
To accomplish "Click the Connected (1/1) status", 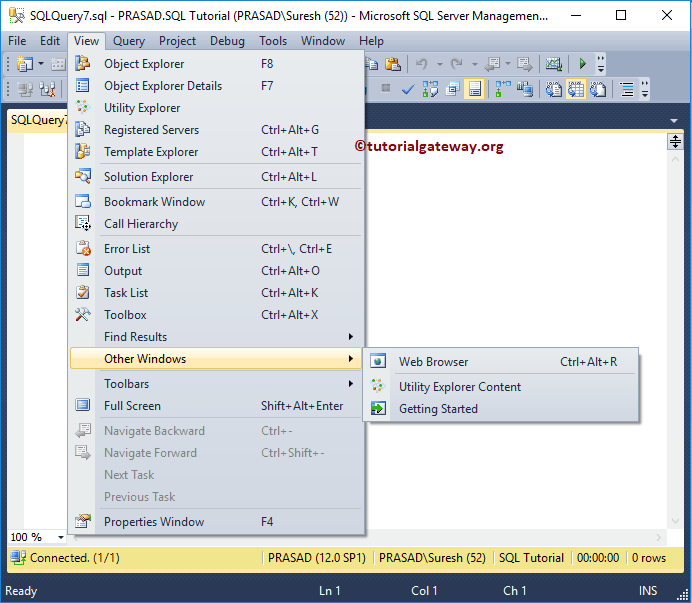I will pos(75,558).
